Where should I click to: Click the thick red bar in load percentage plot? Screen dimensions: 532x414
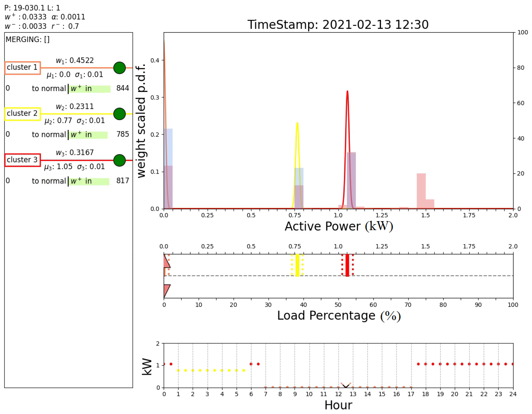347,265
